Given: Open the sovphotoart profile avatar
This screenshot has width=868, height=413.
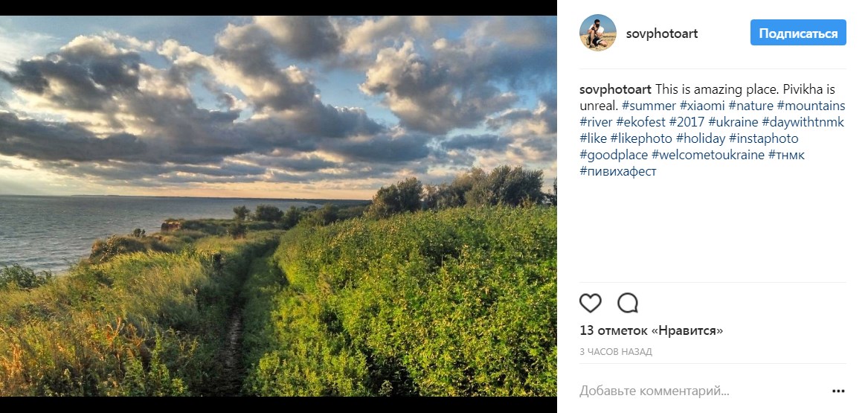Looking at the screenshot, I should click(598, 33).
